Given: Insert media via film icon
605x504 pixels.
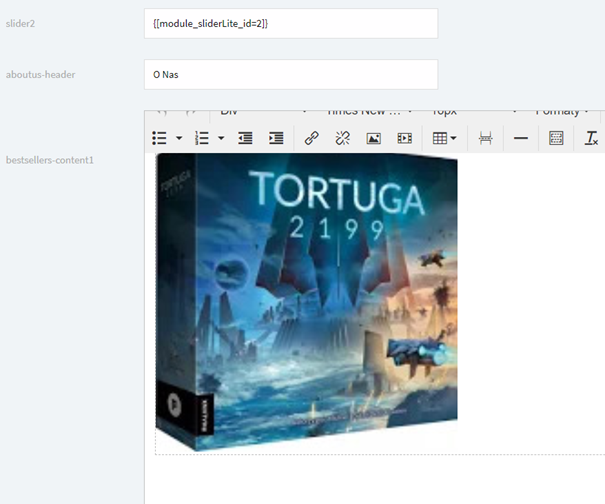Looking at the screenshot, I should [x=404, y=138].
